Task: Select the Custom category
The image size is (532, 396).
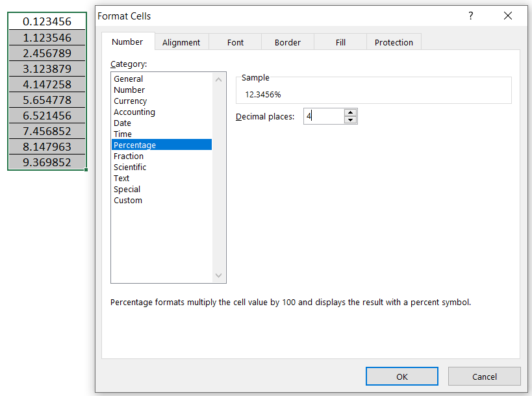Action: tap(127, 200)
